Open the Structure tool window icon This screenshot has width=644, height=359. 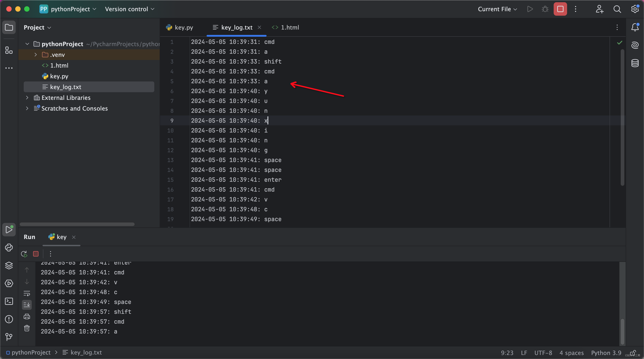pos(9,50)
